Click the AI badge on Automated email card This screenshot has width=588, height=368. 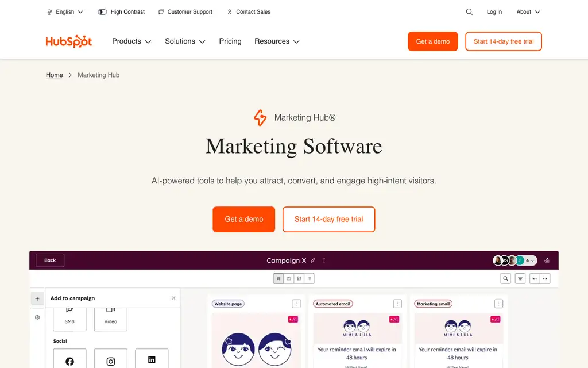tap(394, 319)
